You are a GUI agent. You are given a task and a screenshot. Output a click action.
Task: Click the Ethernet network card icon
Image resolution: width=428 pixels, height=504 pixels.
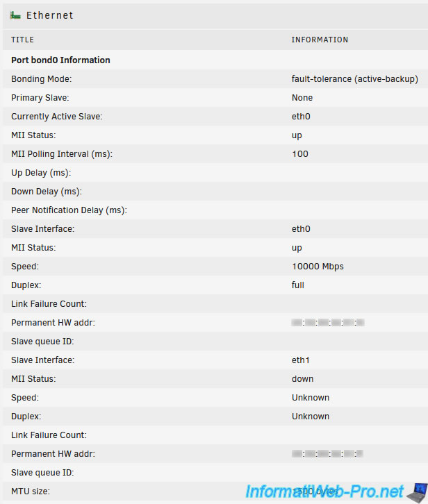coord(15,15)
